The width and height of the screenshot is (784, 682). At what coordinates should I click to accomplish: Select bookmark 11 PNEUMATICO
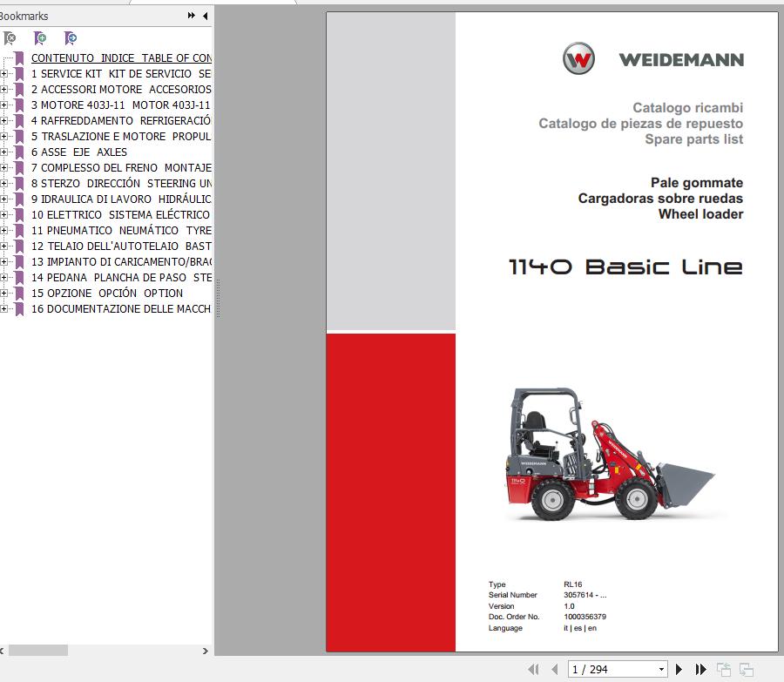121,230
